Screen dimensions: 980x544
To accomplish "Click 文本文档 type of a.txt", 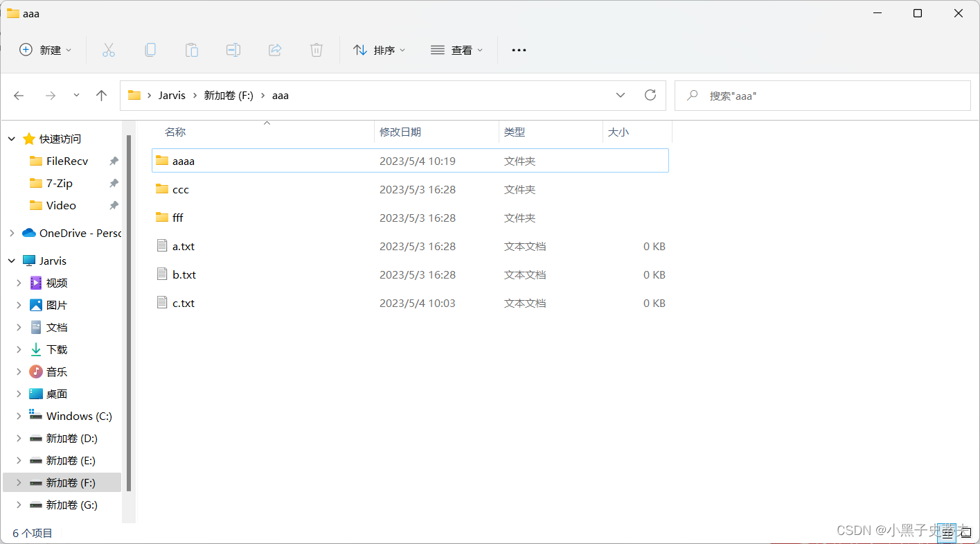I will pyautogui.click(x=525, y=246).
